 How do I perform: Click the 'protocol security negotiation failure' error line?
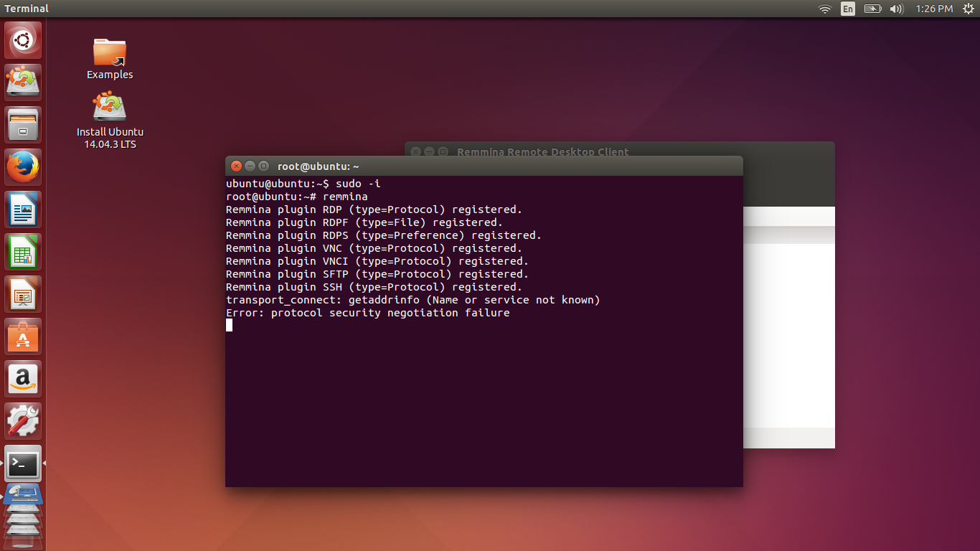click(368, 313)
